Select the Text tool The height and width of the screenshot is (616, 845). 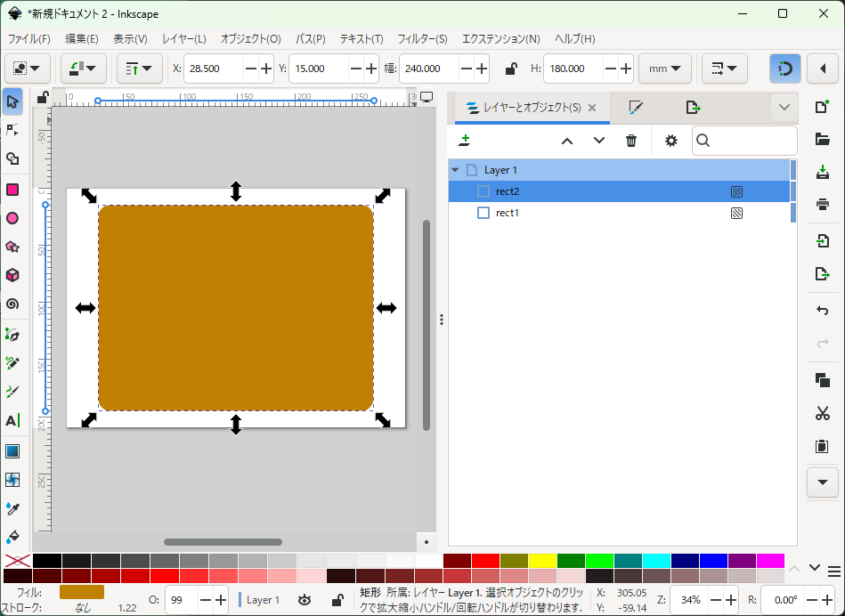12,420
